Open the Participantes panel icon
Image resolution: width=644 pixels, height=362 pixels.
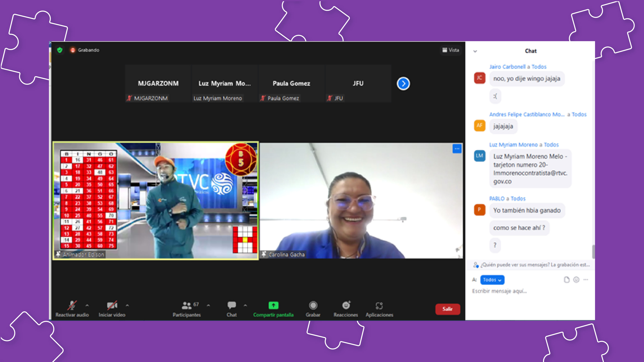[x=187, y=305]
